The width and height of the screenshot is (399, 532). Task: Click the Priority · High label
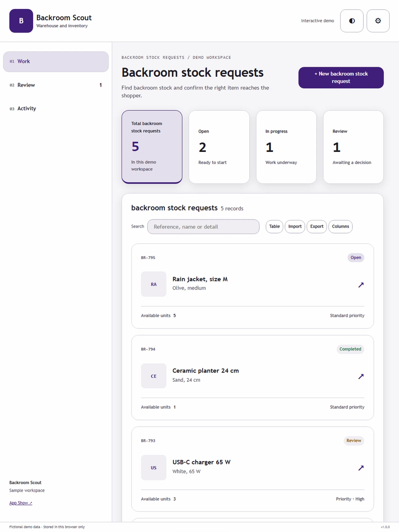tap(350, 499)
